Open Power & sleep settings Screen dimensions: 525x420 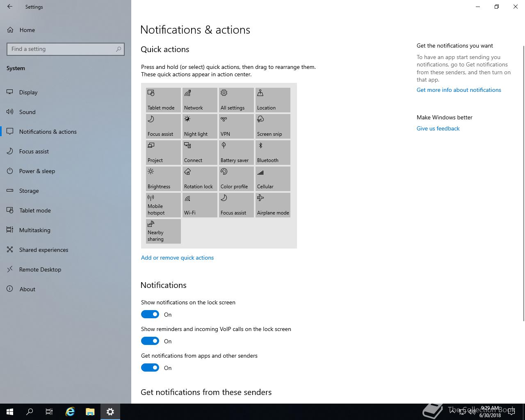point(66,171)
